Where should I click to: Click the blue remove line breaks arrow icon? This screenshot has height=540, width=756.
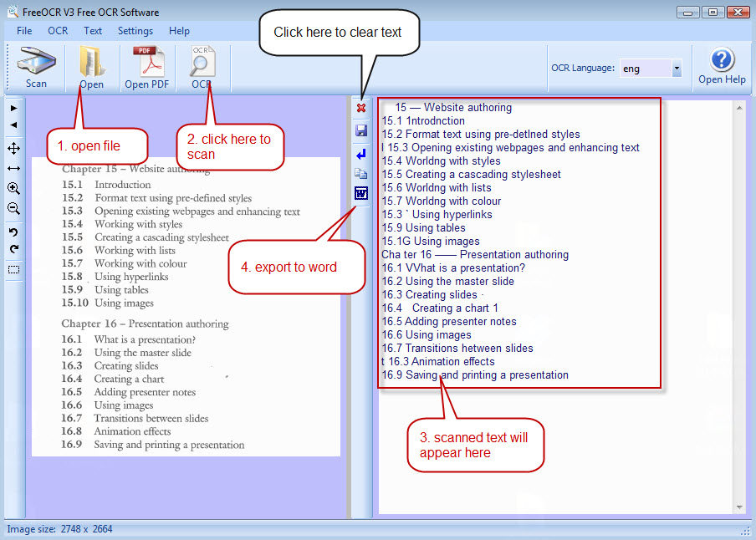point(361,155)
